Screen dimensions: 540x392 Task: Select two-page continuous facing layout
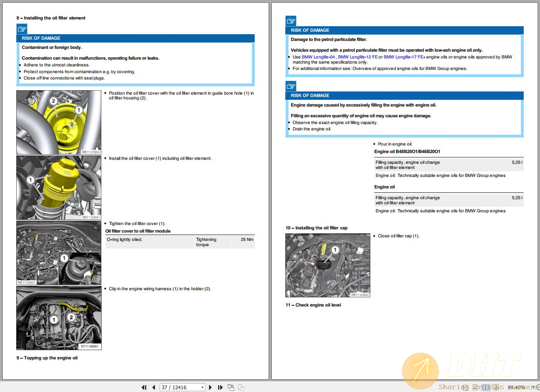click(496, 387)
